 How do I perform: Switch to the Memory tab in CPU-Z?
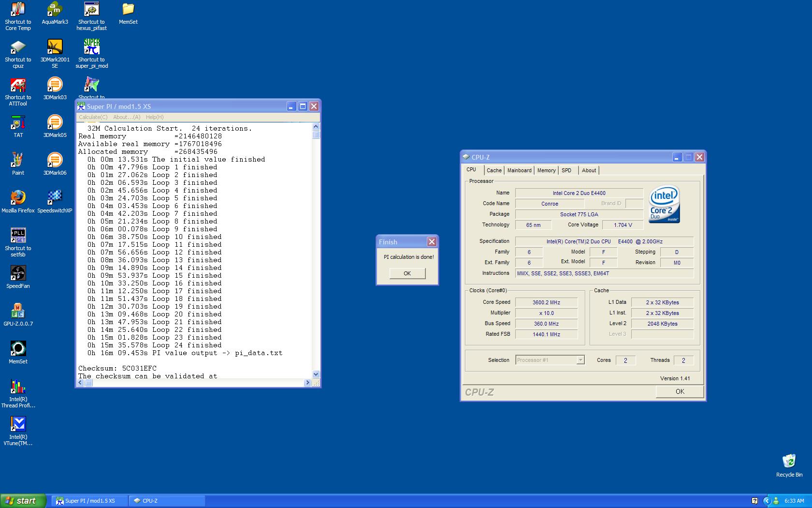coord(546,170)
